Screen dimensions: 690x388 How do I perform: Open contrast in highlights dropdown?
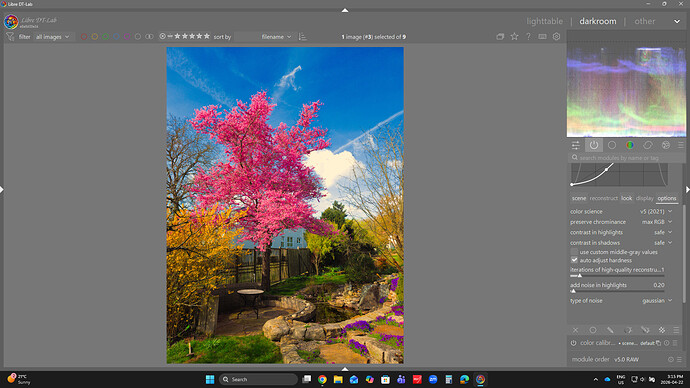pyautogui.click(x=621, y=232)
